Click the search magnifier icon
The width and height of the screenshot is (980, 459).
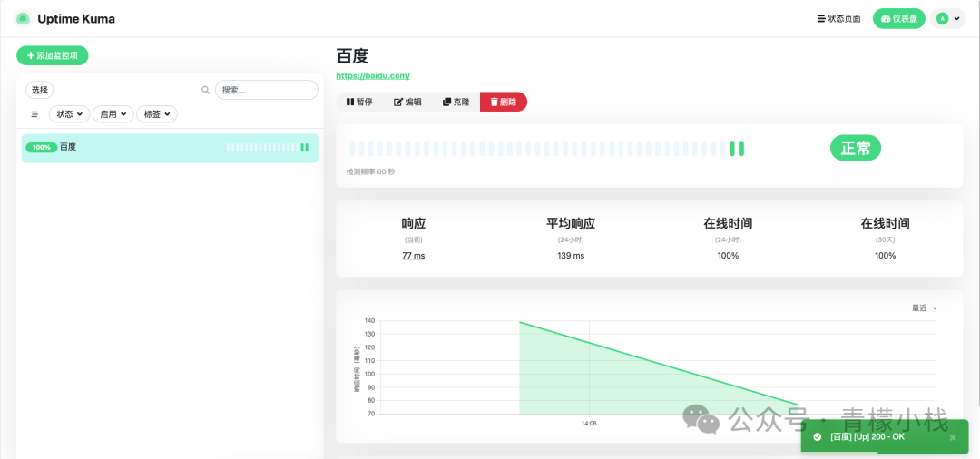(206, 90)
